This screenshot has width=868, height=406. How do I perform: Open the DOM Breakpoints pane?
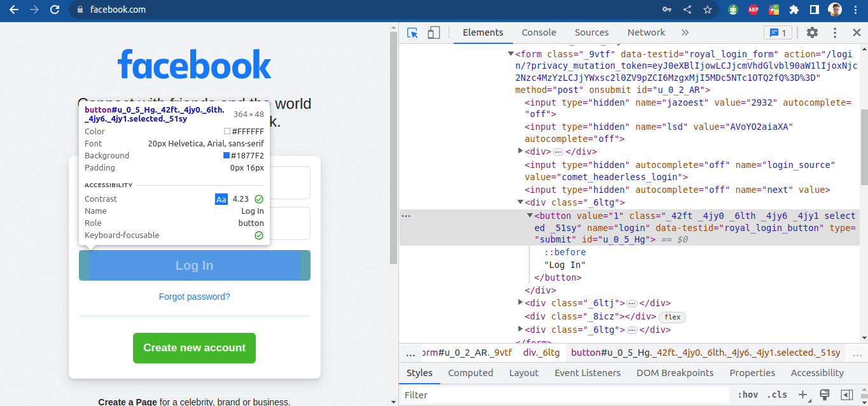[675, 373]
